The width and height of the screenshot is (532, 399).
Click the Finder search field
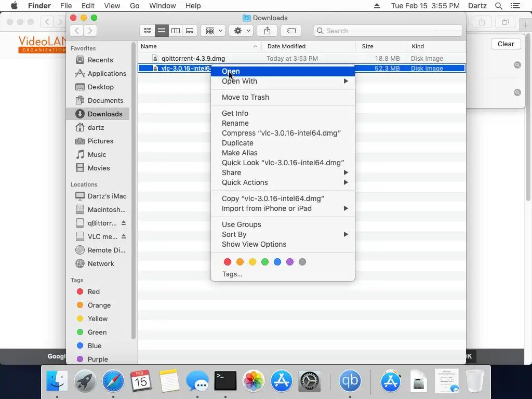(x=388, y=31)
